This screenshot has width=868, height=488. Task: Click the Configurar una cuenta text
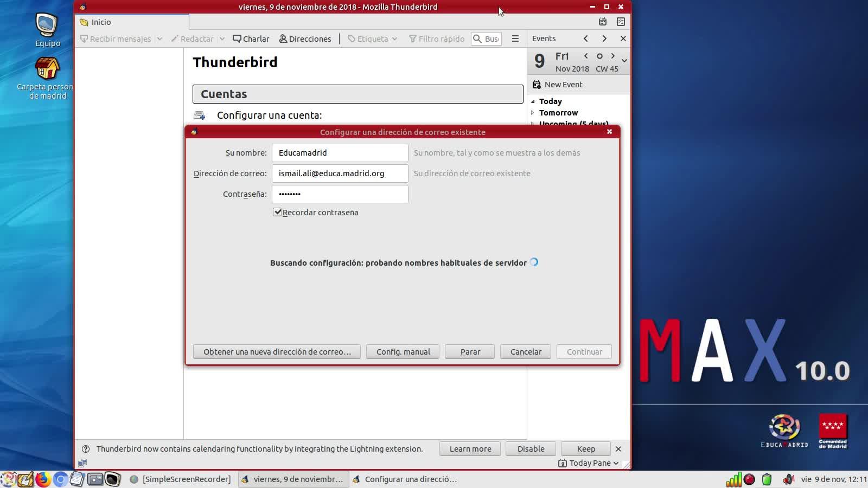click(270, 115)
